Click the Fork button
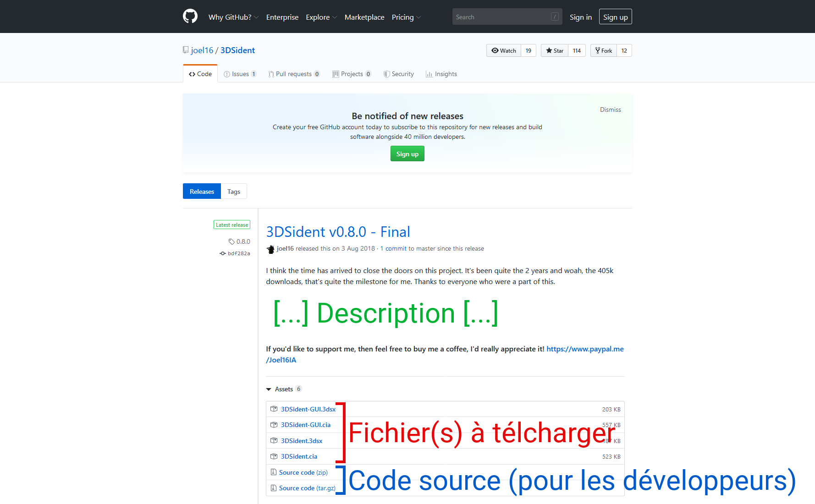Viewport: 815px width, 504px height. pos(604,50)
